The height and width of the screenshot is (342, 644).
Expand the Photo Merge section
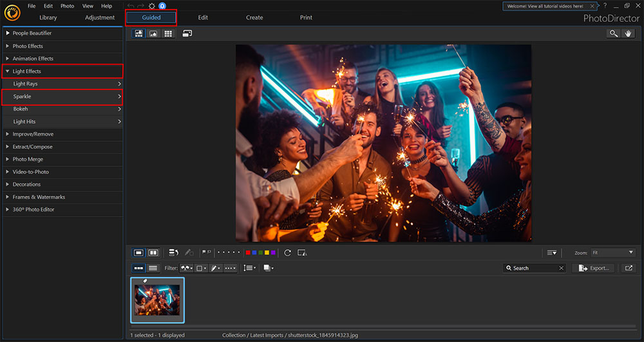click(62, 159)
